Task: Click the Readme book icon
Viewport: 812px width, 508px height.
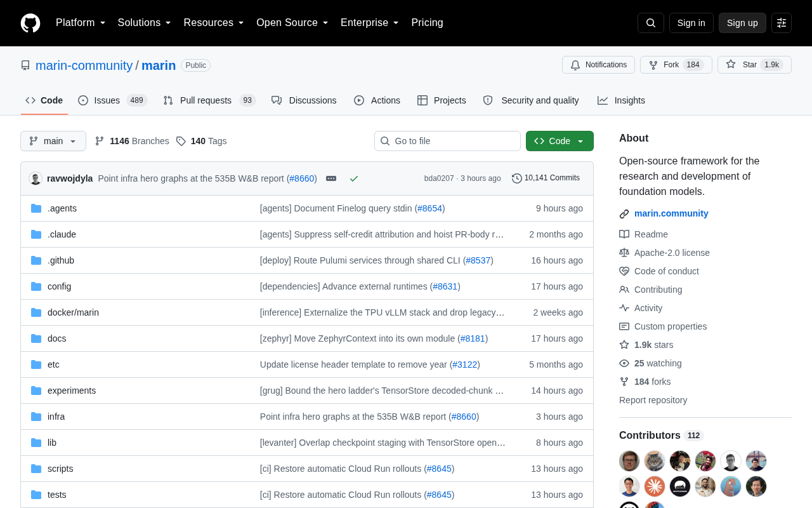Action: coord(624,234)
